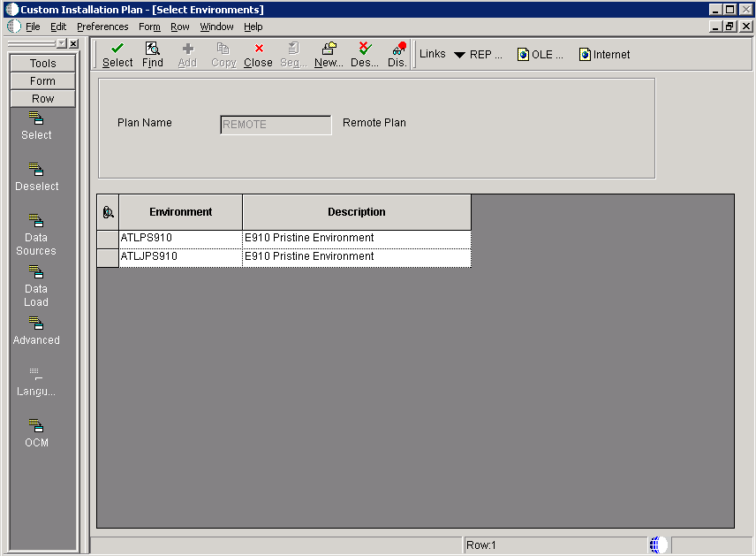Viewport: 756px width, 556px height.
Task: Click the Dis. toolbar icon
Action: [x=397, y=55]
